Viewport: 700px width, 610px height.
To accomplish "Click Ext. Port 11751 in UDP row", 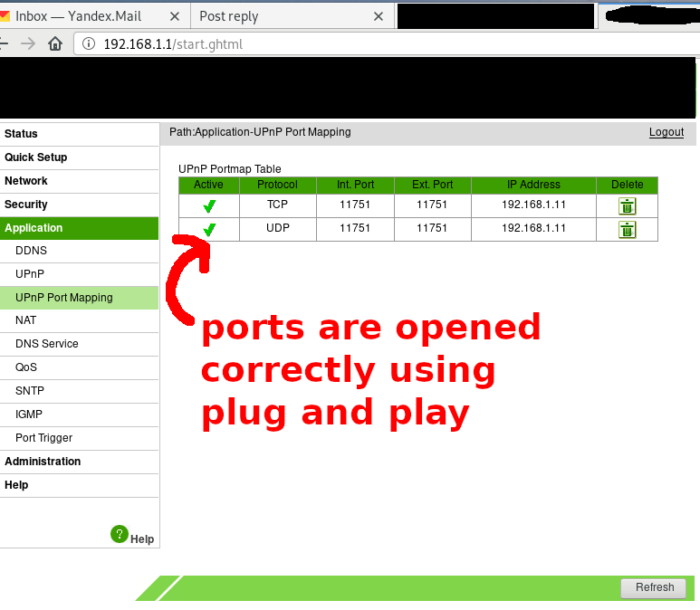I will [x=432, y=228].
